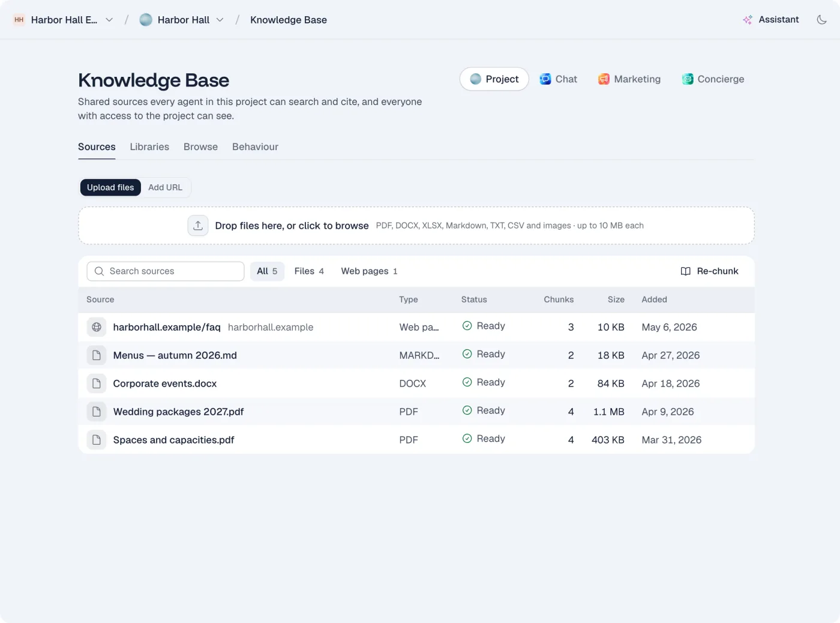Click the upload arrow icon in drop zone
840x623 pixels.
(198, 226)
